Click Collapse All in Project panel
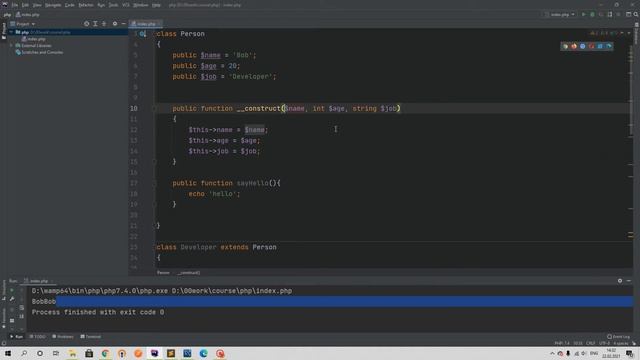 (x=104, y=24)
